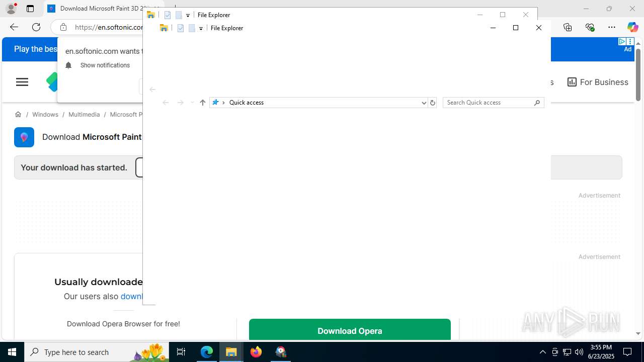Click the Edge page vertical scrollbar thumb

pyautogui.click(x=638, y=74)
